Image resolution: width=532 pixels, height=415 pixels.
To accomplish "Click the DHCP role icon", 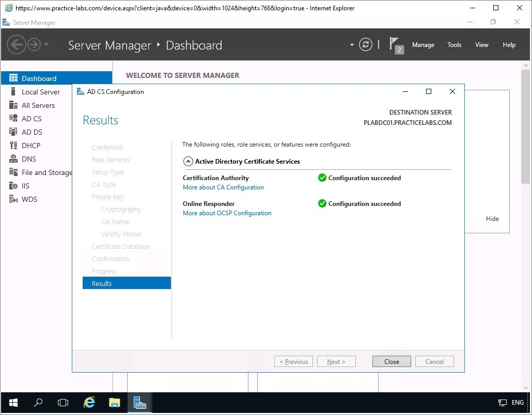I will click(x=13, y=146).
